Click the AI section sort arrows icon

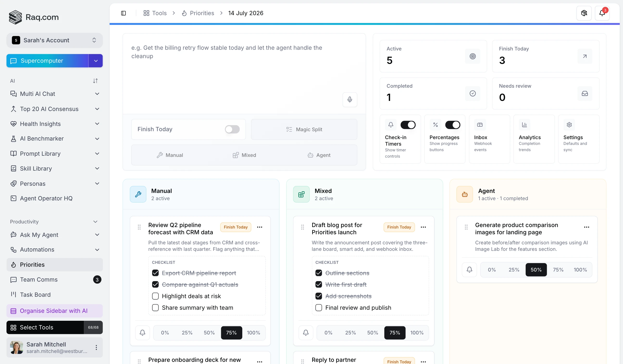pyautogui.click(x=95, y=81)
